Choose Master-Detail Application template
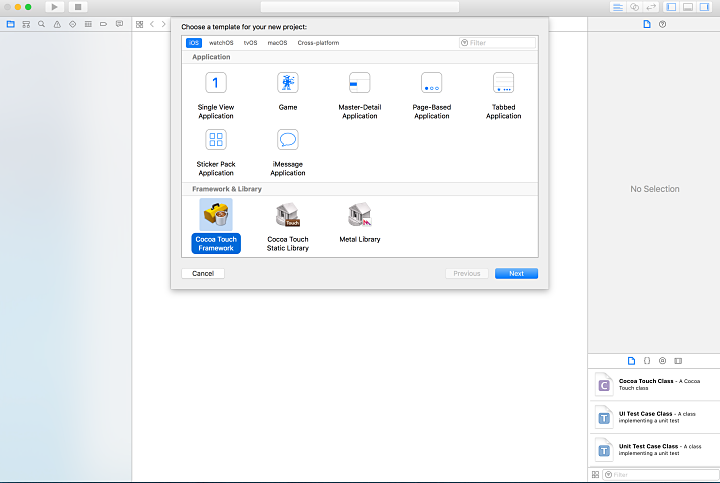The width and height of the screenshot is (720, 483). pyautogui.click(x=360, y=95)
